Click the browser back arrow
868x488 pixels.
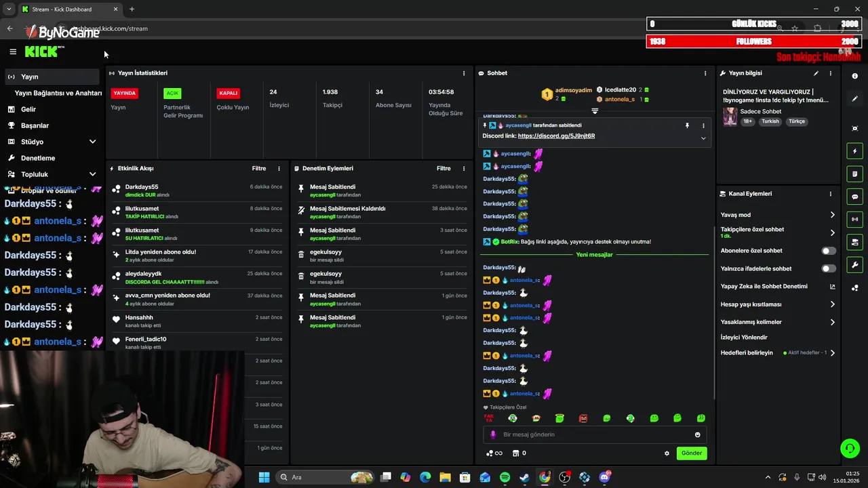click(9, 28)
